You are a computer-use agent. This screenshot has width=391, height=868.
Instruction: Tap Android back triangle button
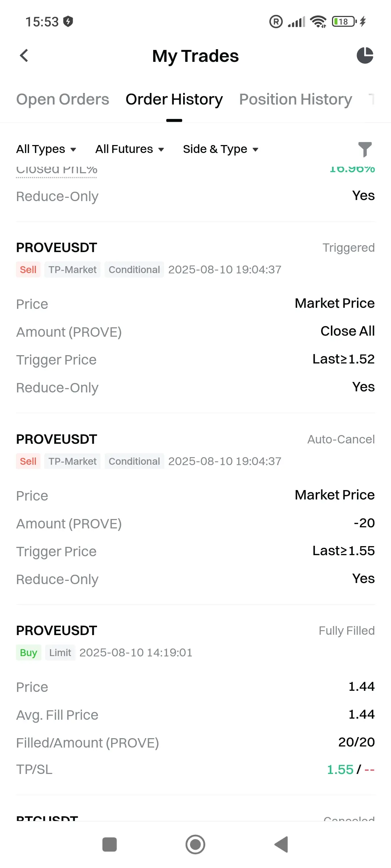coord(281,844)
